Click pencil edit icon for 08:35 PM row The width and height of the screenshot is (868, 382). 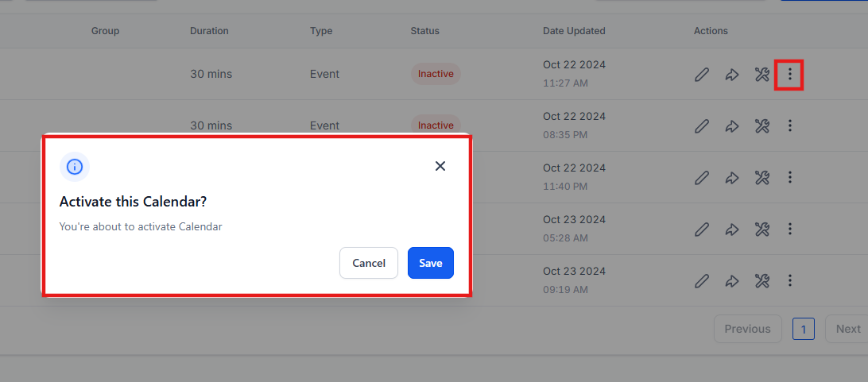701,125
